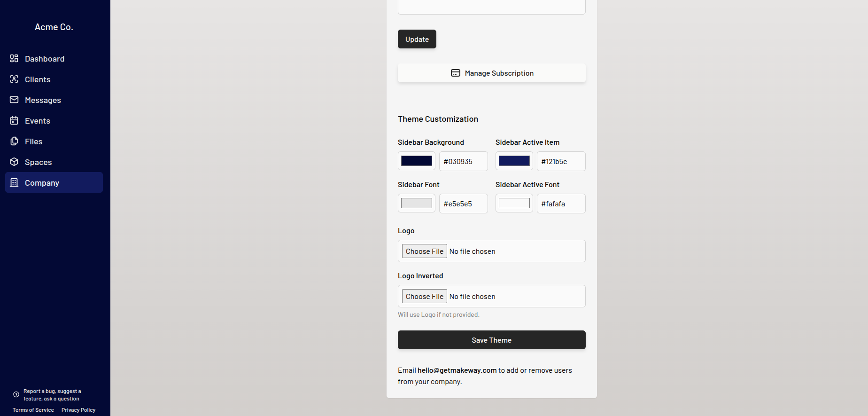Open Manage Subscription
This screenshot has height=416, width=868.
[492, 73]
